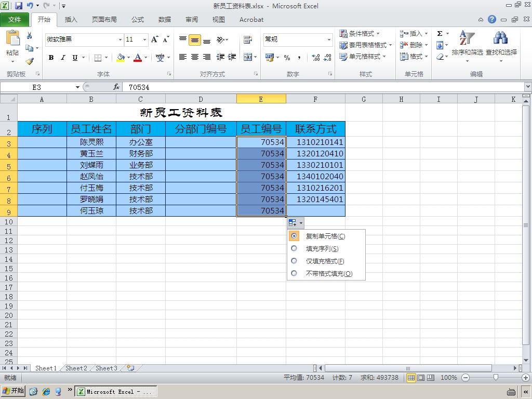The image size is (532, 399).
Task: Click Undo arrow in quick access toolbar
Action: point(30,5)
